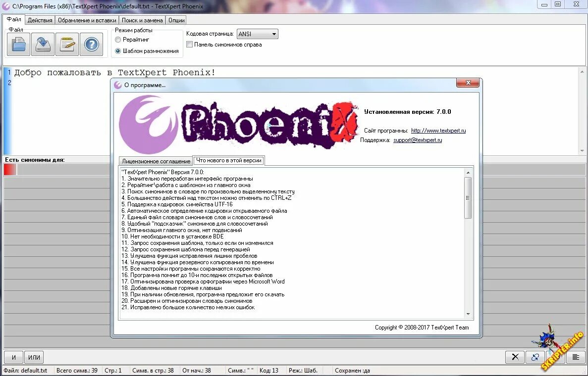This screenshot has width=588, height=376.
Task: Click line 18 Добавлены новые горячие клавиши
Action: coord(171,288)
